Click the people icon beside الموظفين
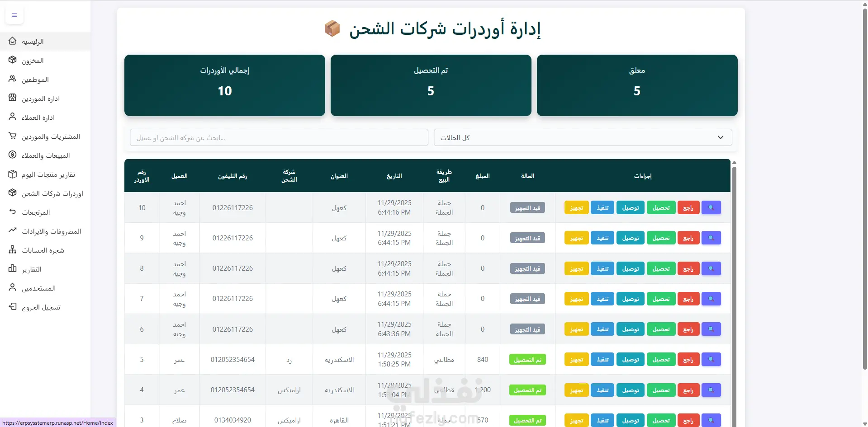This screenshot has height=427, width=868. coord(13,79)
